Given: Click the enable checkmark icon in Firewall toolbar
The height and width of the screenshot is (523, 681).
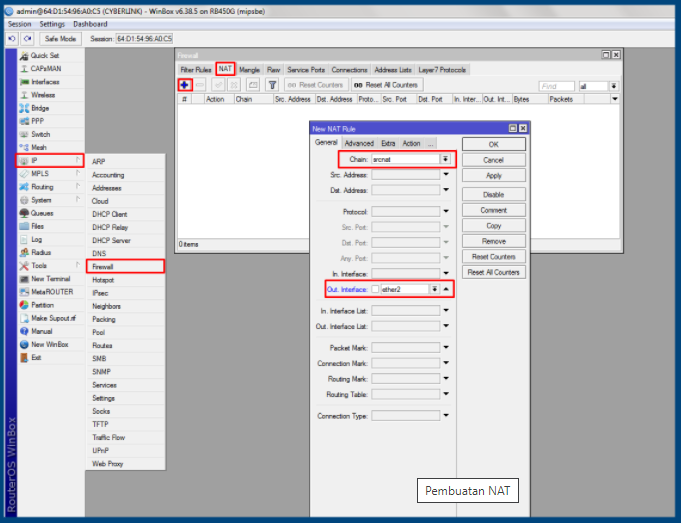Looking at the screenshot, I should (218, 85).
